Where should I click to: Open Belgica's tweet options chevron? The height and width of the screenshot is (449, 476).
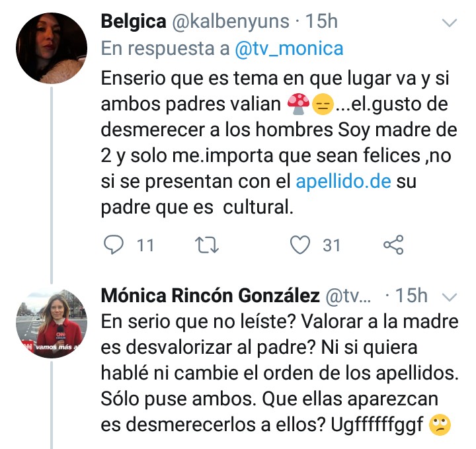pyautogui.click(x=450, y=23)
